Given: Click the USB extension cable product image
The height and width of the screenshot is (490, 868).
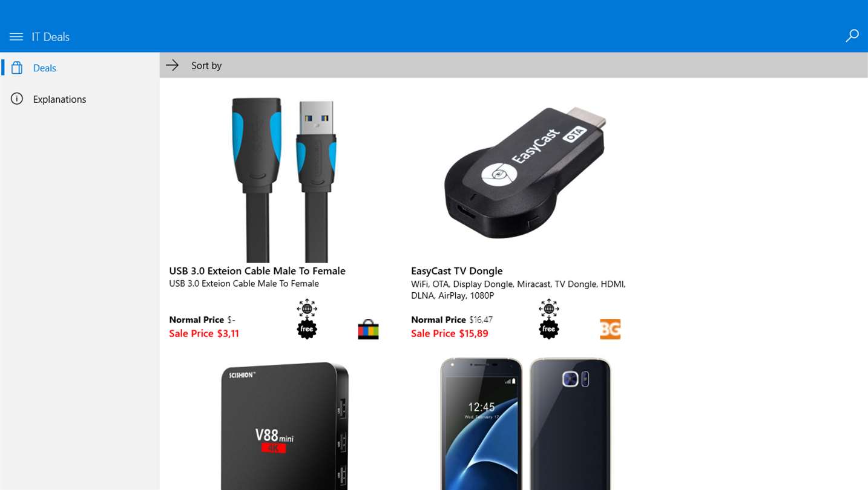Looking at the screenshot, I should (283, 180).
